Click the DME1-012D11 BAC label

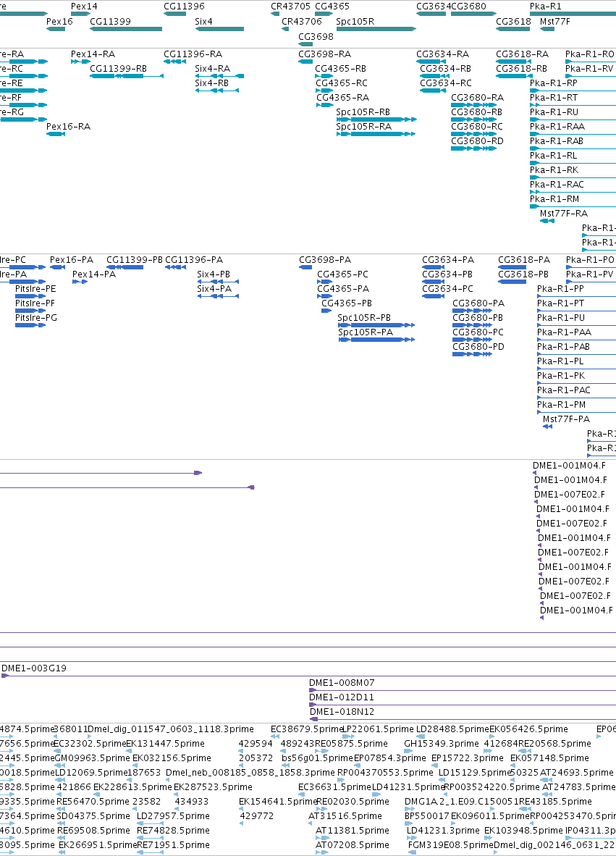tap(342, 697)
